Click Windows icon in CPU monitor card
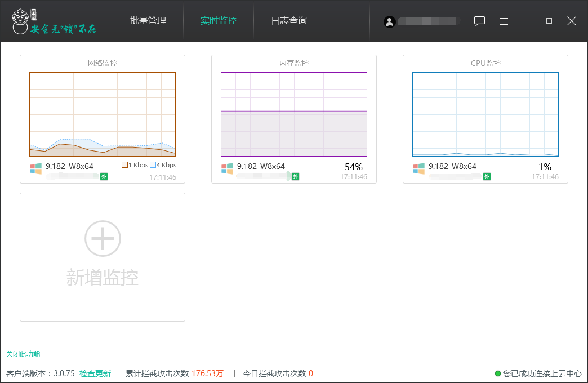The width and height of the screenshot is (588, 383). coord(419,168)
